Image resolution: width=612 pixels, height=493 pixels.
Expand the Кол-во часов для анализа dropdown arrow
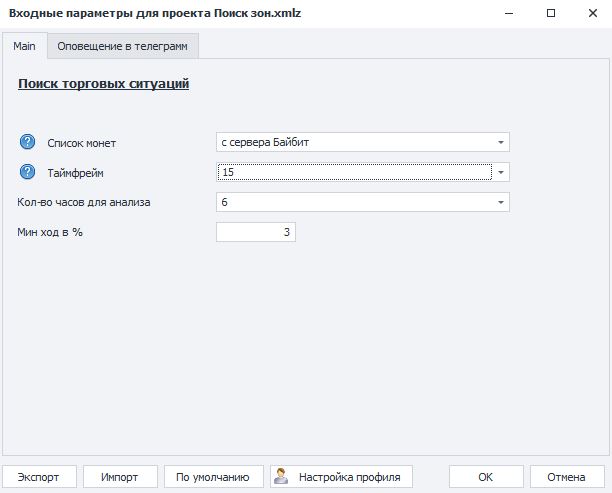coord(501,202)
